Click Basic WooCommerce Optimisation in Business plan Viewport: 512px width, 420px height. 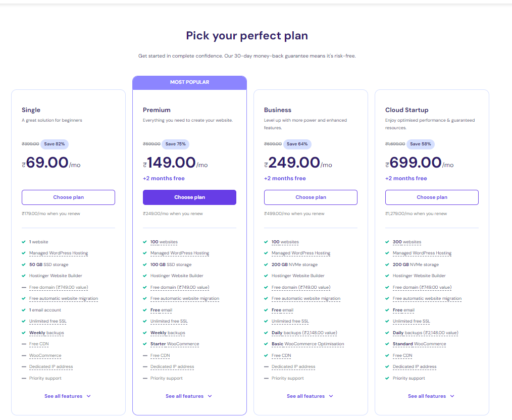(x=308, y=344)
